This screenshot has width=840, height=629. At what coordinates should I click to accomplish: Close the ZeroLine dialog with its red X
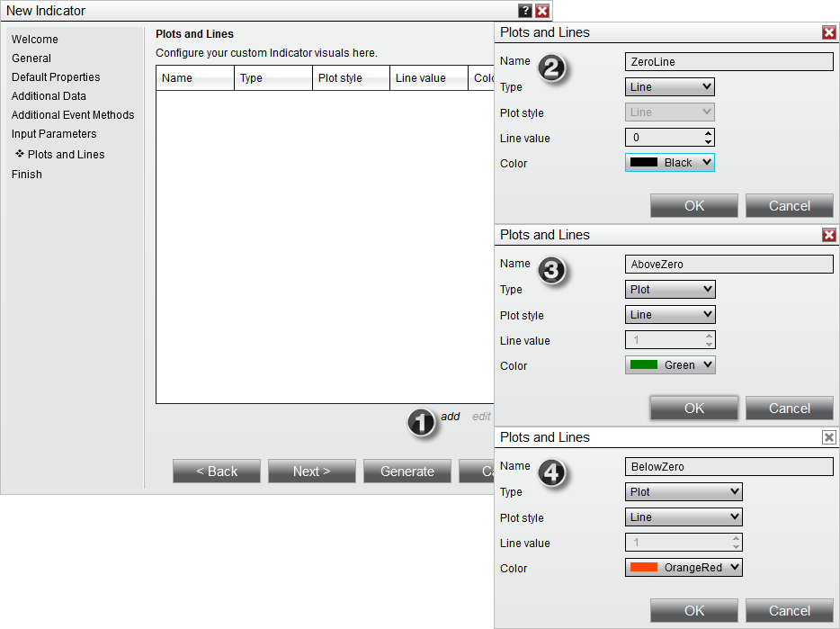tap(828, 32)
